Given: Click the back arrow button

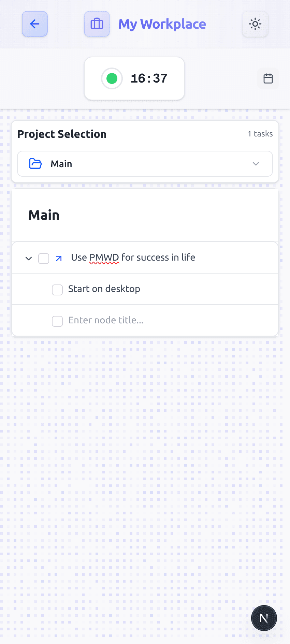Looking at the screenshot, I should 35,24.
